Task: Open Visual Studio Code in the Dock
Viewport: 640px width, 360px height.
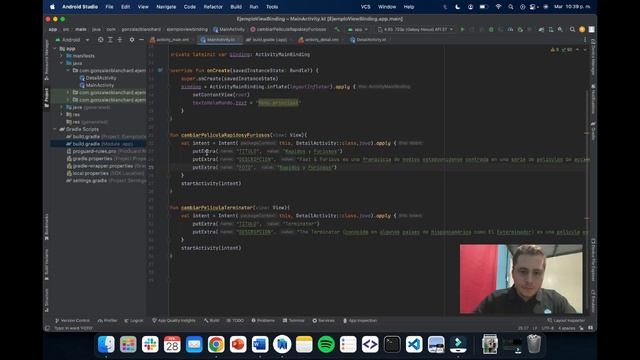Action: click(x=414, y=344)
